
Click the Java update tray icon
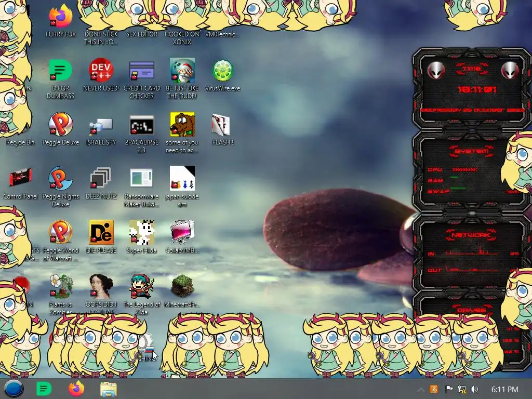(x=434, y=389)
